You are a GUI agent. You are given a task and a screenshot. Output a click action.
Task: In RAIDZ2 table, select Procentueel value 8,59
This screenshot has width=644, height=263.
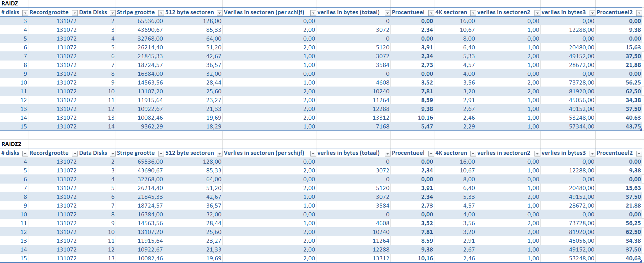412,241
